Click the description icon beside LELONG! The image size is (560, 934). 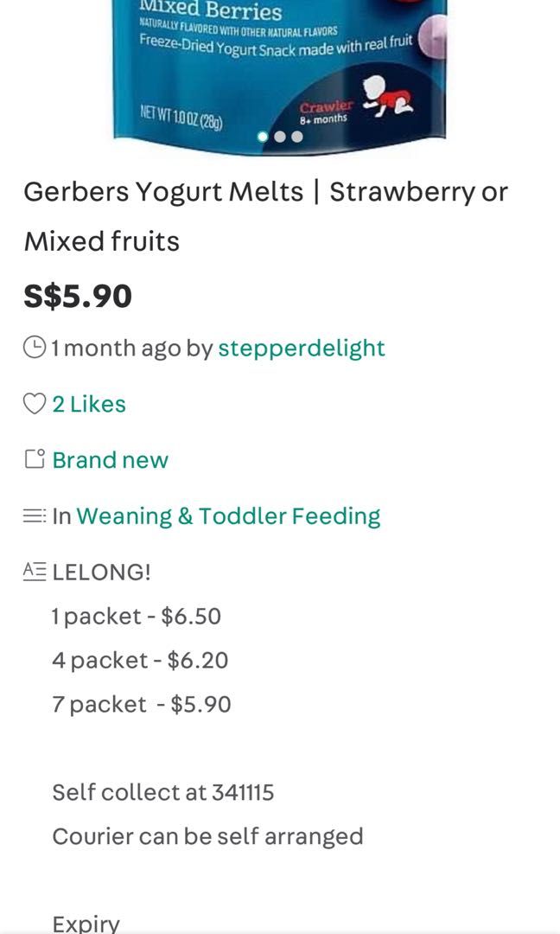coord(34,571)
